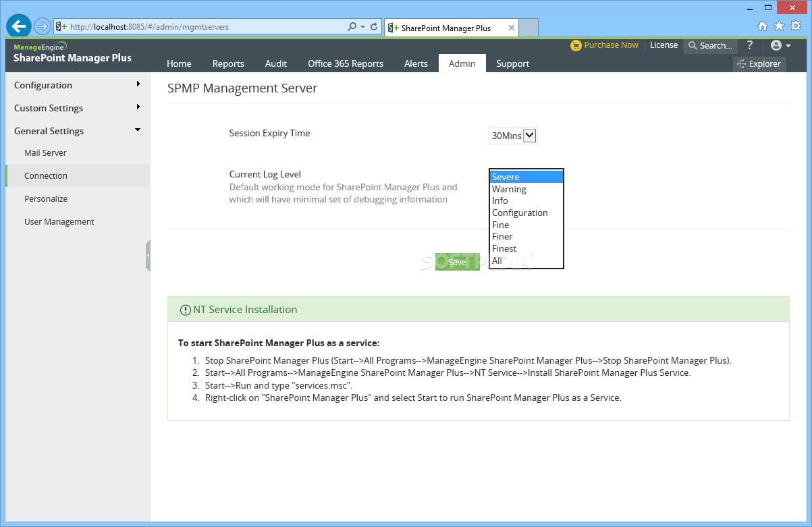Select Warning log level
The height and width of the screenshot is (527, 812).
tap(526, 189)
